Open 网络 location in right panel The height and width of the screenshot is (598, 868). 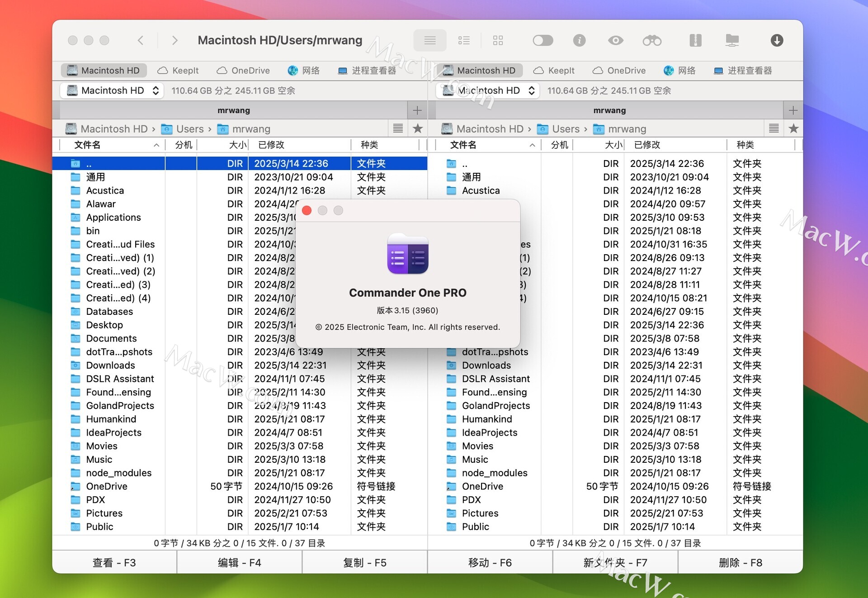[x=679, y=70]
